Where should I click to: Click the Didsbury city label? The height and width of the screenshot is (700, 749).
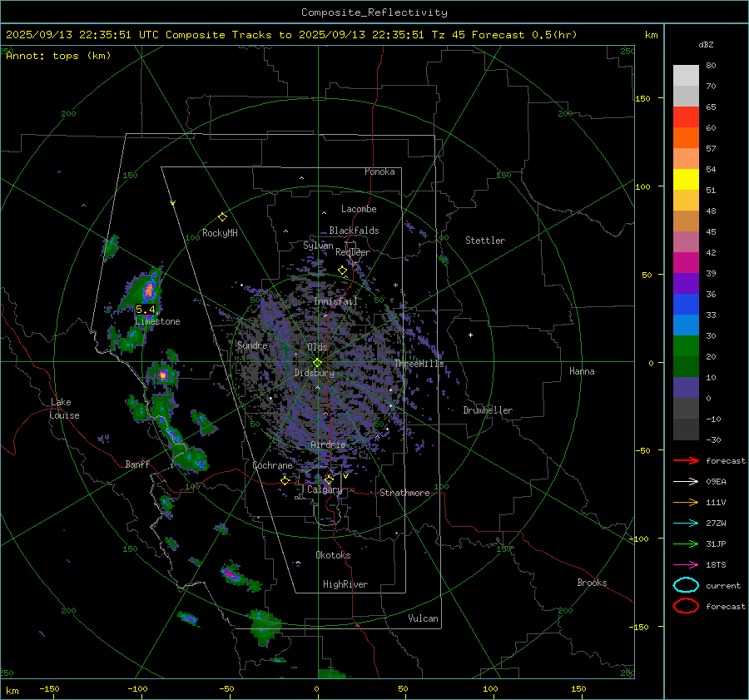click(314, 373)
